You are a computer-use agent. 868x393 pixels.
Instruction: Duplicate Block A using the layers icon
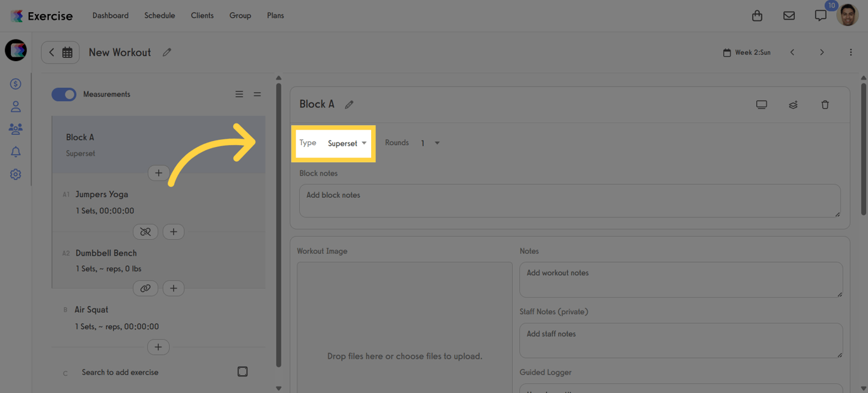(793, 104)
